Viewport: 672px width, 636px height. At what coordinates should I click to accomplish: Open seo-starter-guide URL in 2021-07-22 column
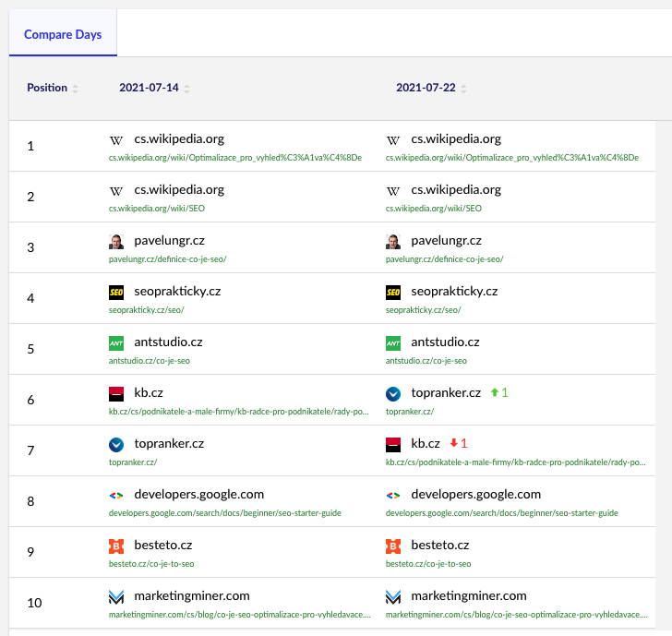click(502, 513)
